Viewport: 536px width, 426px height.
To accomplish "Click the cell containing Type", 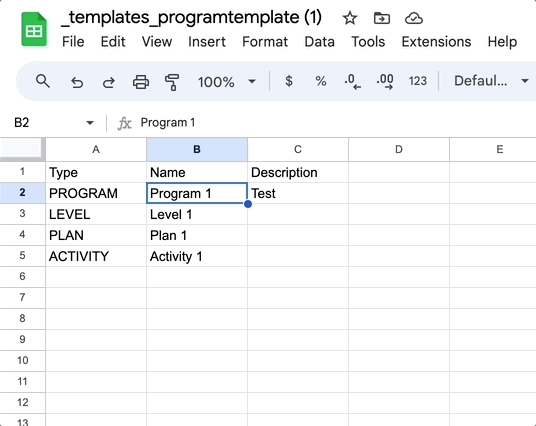I will (96, 172).
